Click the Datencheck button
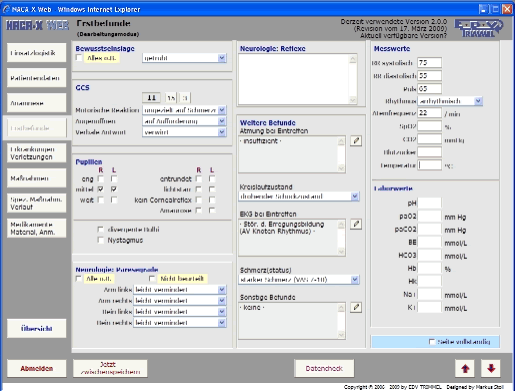Viewport: 515px width, 391px height. click(324, 368)
